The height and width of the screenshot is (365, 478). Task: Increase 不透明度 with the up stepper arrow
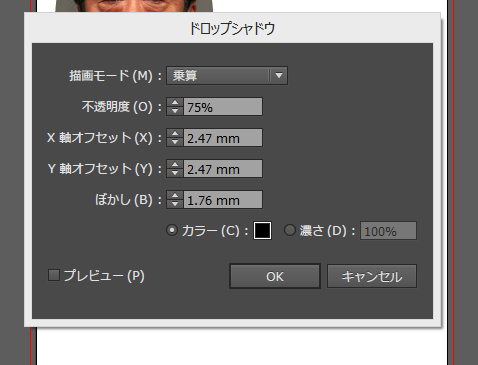pos(175,103)
